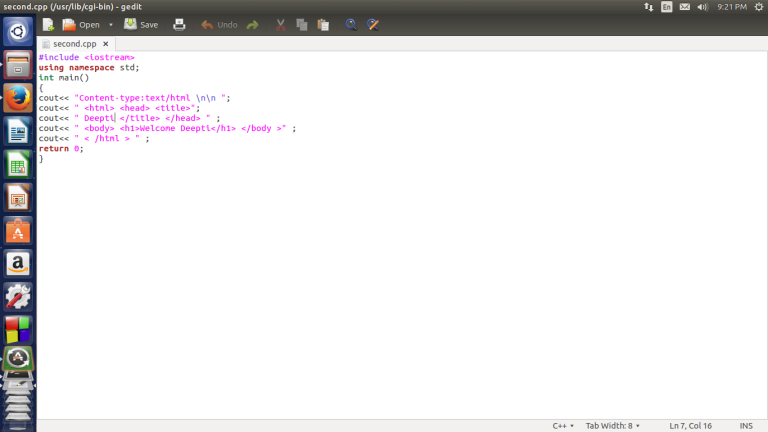Open LibreOffice Impress from launcher
The image size is (768, 432).
[x=18, y=198]
